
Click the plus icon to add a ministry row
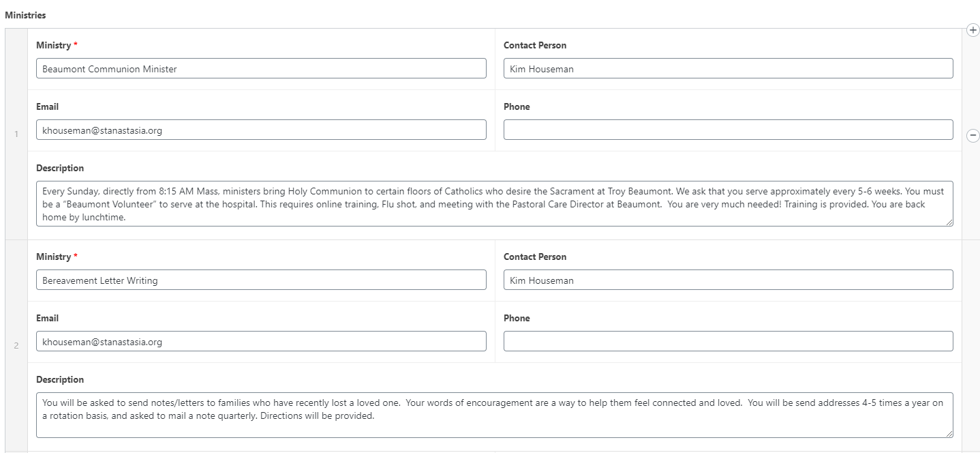tap(973, 30)
